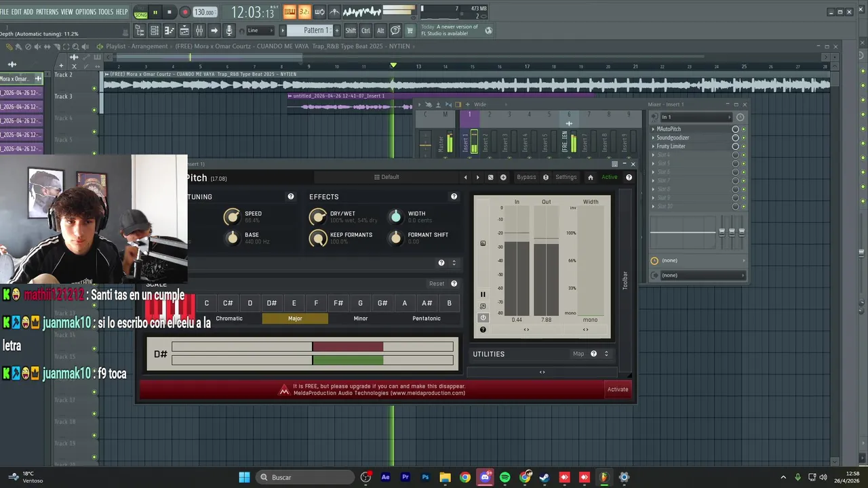The height and width of the screenshot is (488, 868).
Task: Open the VIEW menu
Action: point(66,12)
